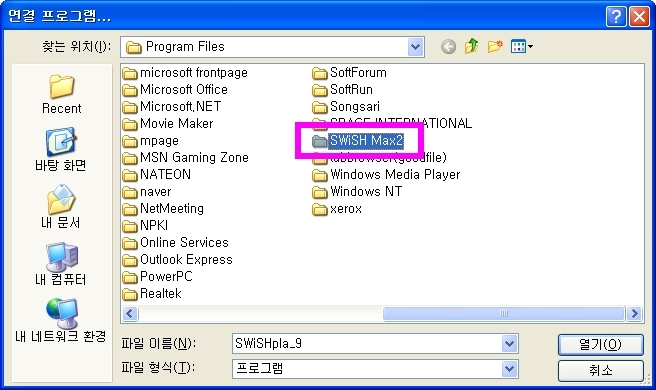Image resolution: width=656 pixels, height=390 pixels.
Task: Select the SoftForum folder
Action: pos(349,73)
